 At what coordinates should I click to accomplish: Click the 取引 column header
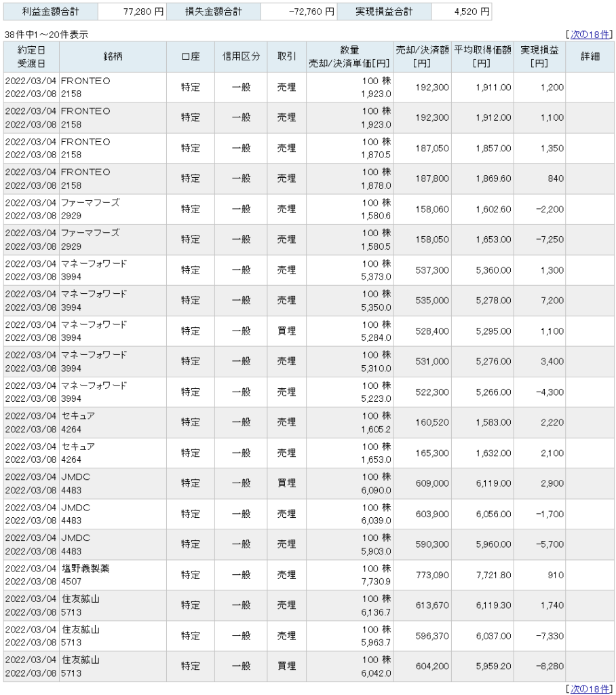(287, 57)
